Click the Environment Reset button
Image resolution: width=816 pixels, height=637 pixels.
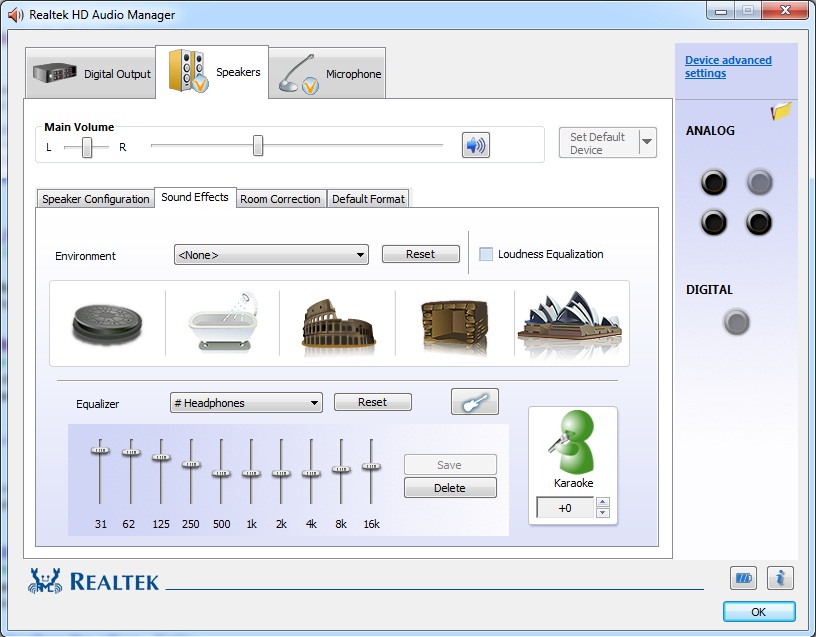pos(420,254)
